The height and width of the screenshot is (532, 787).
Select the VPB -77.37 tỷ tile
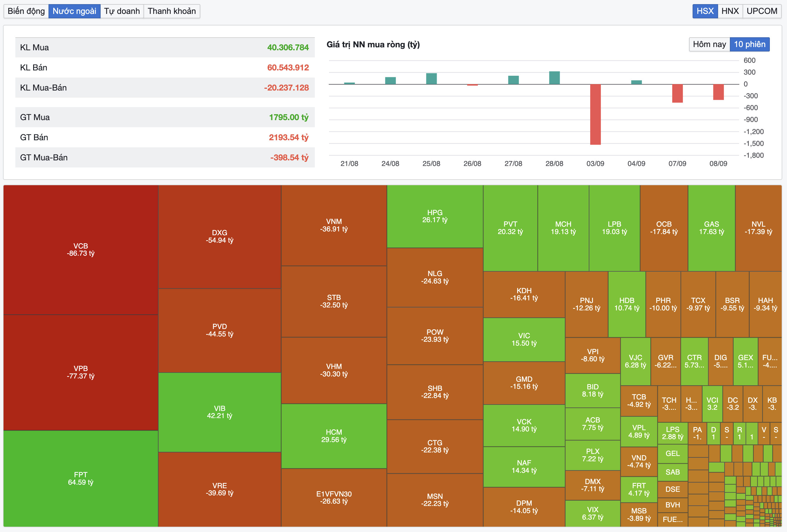coord(80,373)
